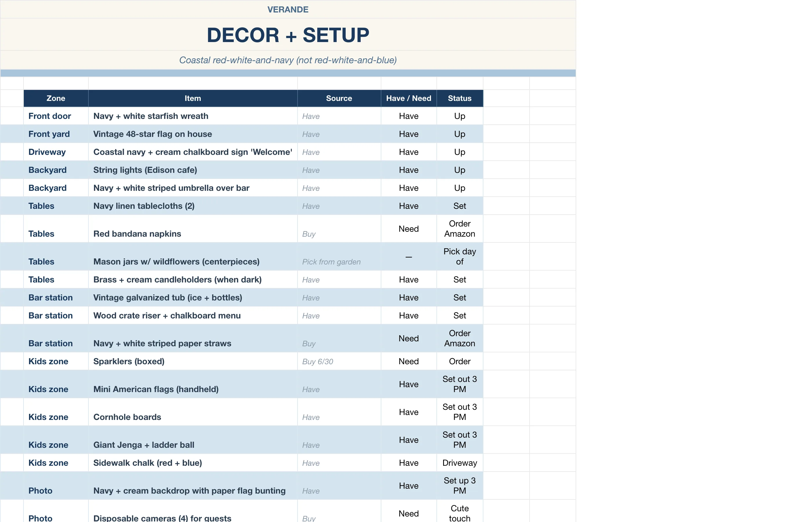Image resolution: width=812 pixels, height=522 pixels.
Task: Select Giant Jenga + ladder ball cell
Action: (193, 440)
